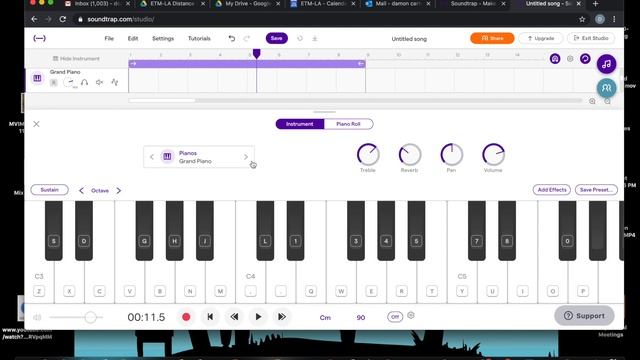Open the Support help button
The image size is (640, 360).
point(584,316)
